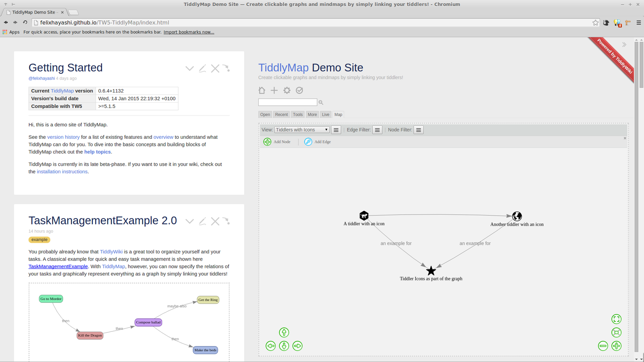Open the underlined TaskManagementExample link
This screenshot has height=362, width=644.
pos(58,267)
